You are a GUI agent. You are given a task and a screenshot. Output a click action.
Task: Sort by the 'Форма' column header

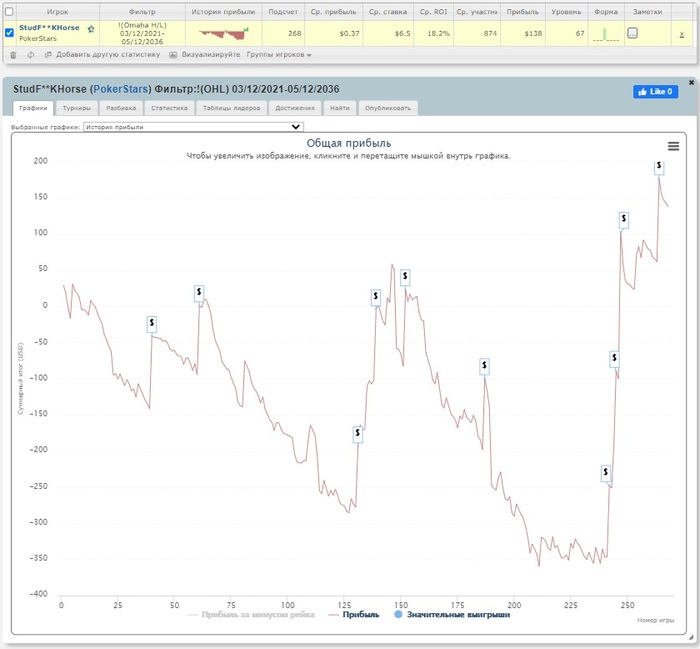click(606, 12)
